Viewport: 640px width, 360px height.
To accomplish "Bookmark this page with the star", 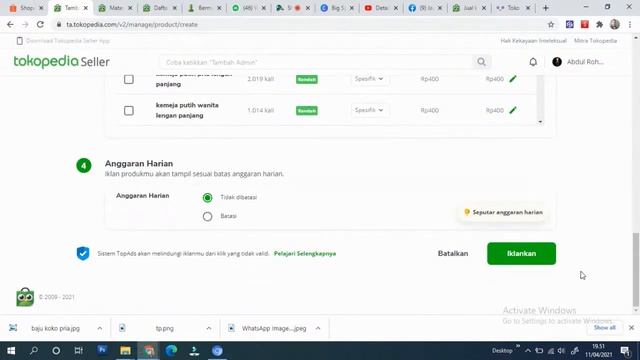I will [x=551, y=24].
